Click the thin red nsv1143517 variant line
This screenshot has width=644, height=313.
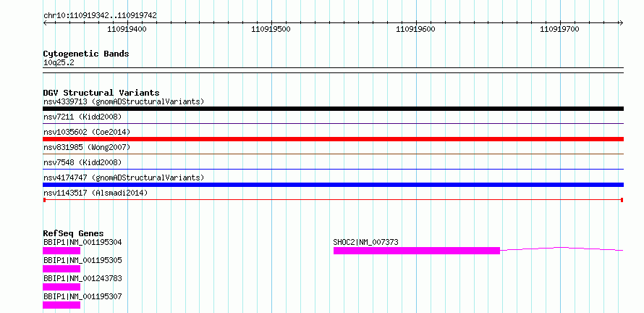[x=333, y=200]
